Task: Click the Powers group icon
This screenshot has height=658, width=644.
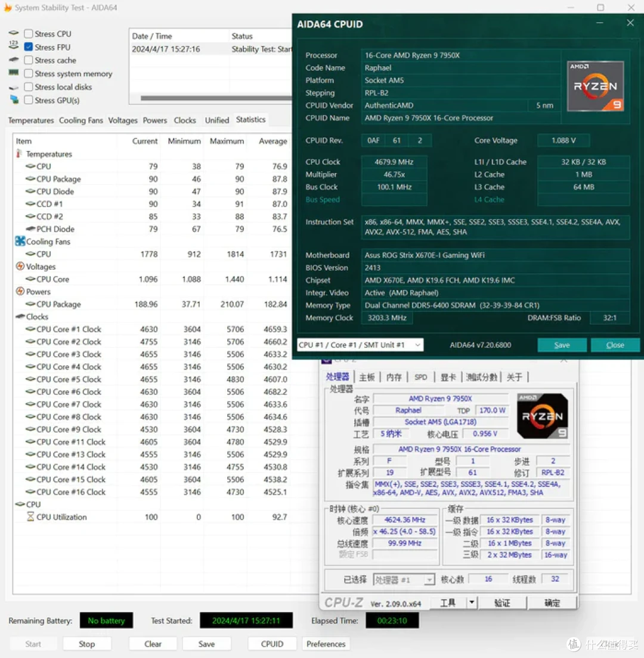Action: (20, 291)
